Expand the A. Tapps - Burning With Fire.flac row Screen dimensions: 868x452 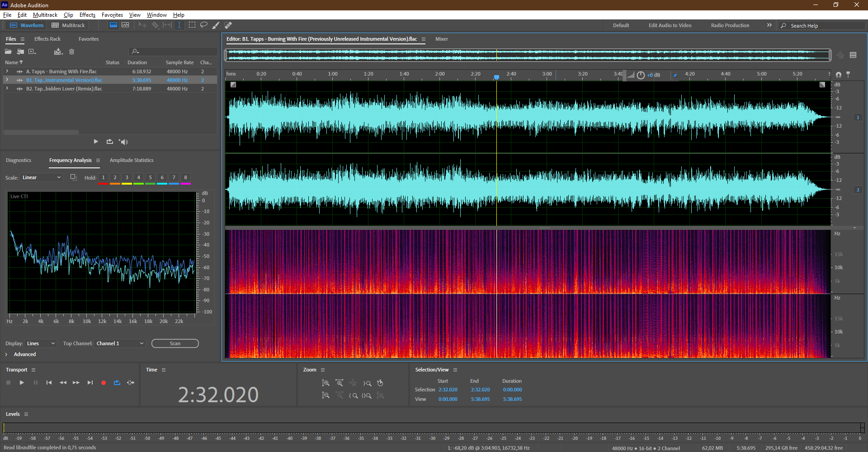pyautogui.click(x=7, y=71)
